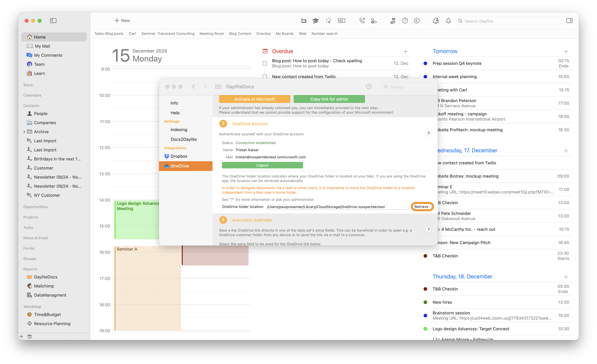597x364 pixels.
Task: Click the euro currency toolbar icon
Action: coord(417,21)
